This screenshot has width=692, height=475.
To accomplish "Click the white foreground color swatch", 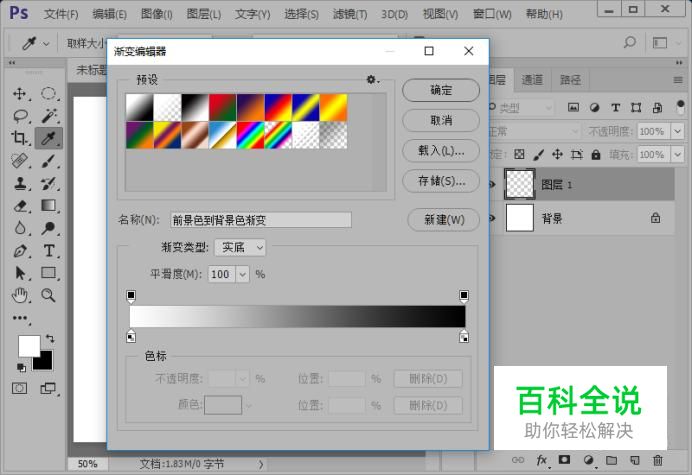I will coord(27,344).
